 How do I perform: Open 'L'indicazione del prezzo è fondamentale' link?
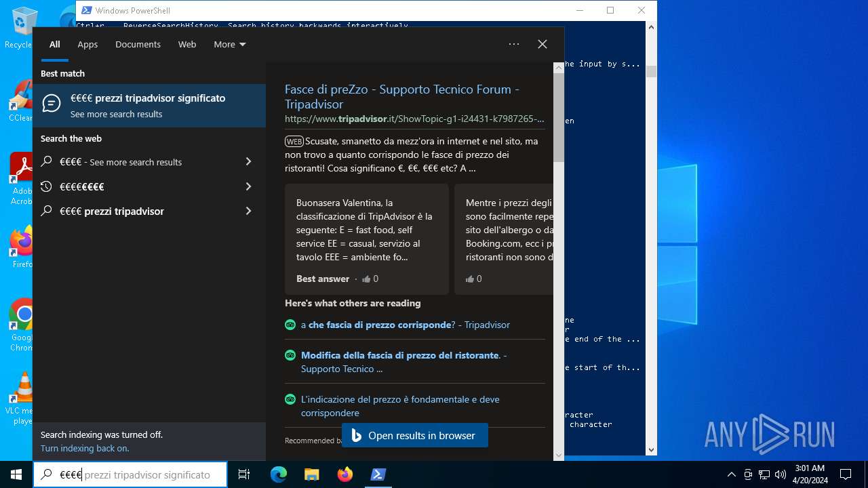pos(400,406)
